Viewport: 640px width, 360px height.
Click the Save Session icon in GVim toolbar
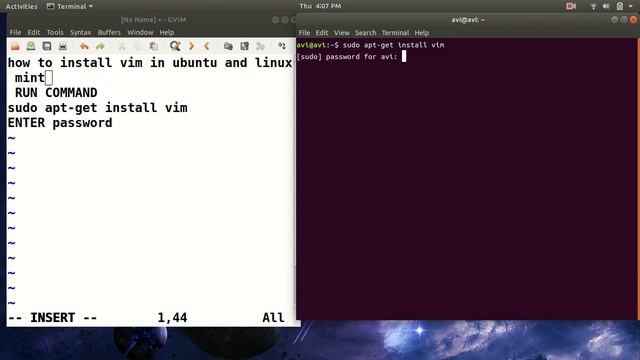[x=244, y=46]
